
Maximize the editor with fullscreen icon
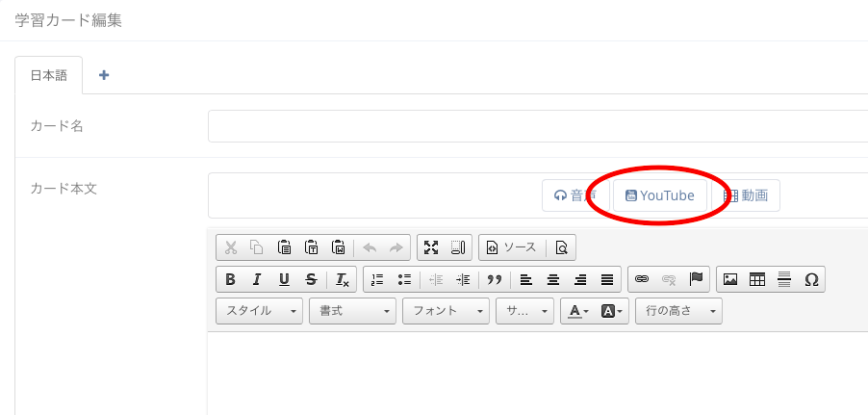point(431,247)
